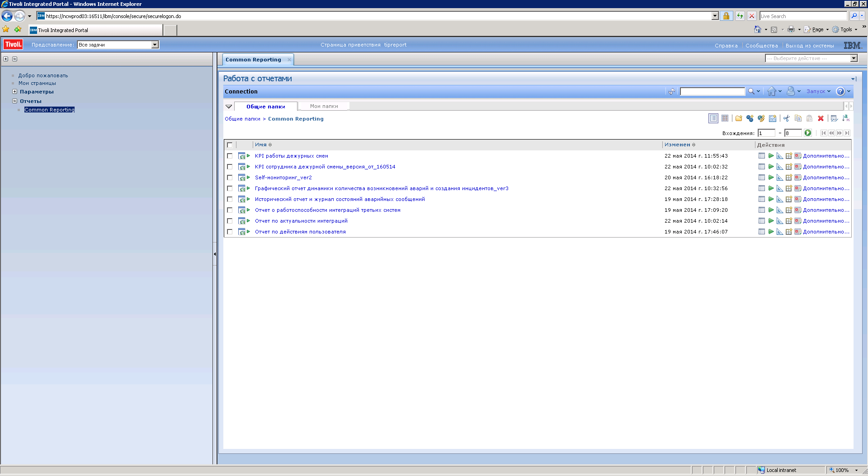Expand the 'Параметры' tree node
This screenshot has width=868, height=476.
tap(14, 92)
